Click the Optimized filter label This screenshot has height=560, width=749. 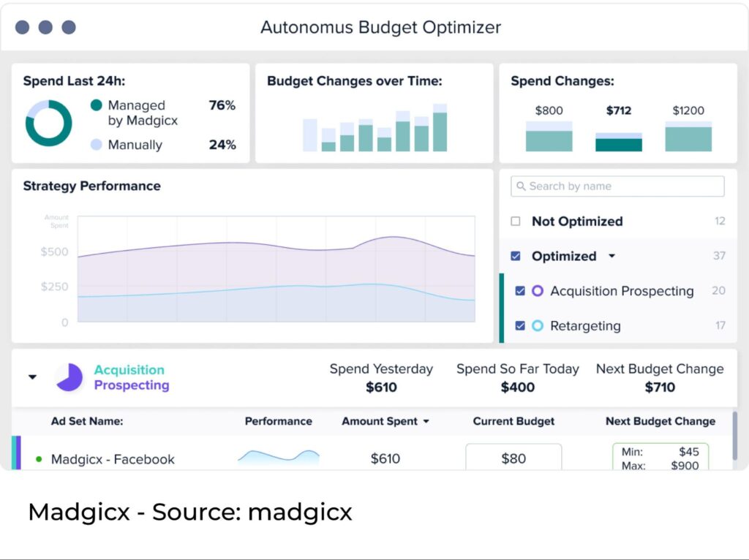[x=564, y=256]
